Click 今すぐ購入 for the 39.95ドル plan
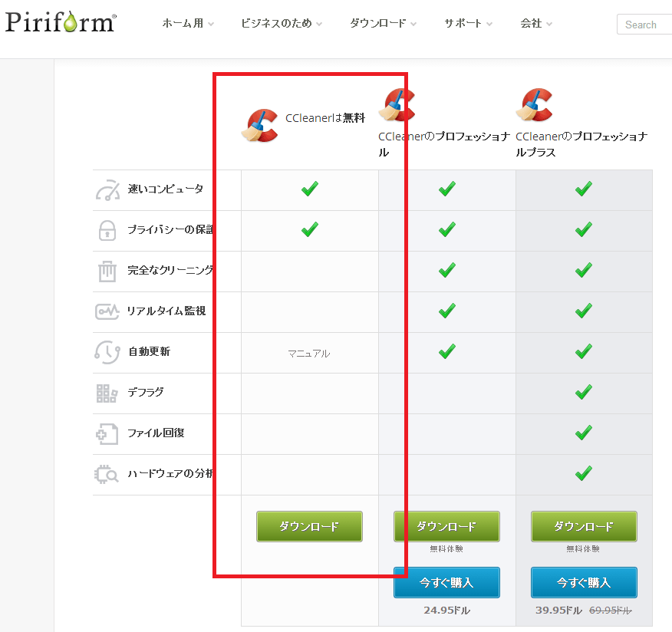 (584, 583)
